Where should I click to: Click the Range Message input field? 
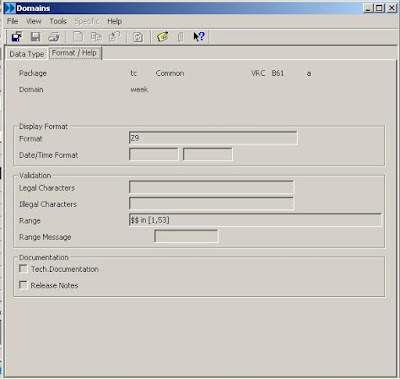tap(186, 236)
